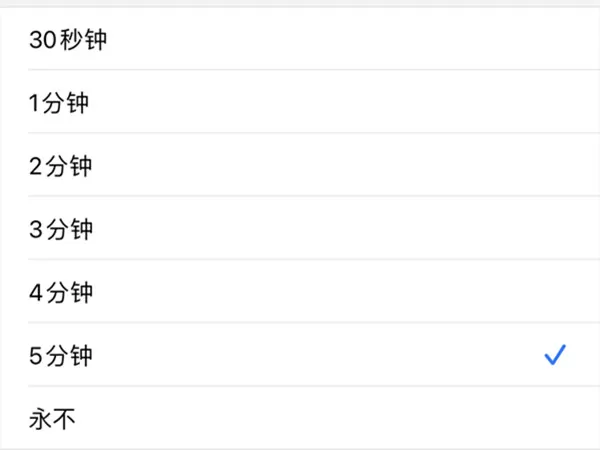Image resolution: width=600 pixels, height=450 pixels.
Task: Click the 1分钟 text label
Action: click(59, 103)
